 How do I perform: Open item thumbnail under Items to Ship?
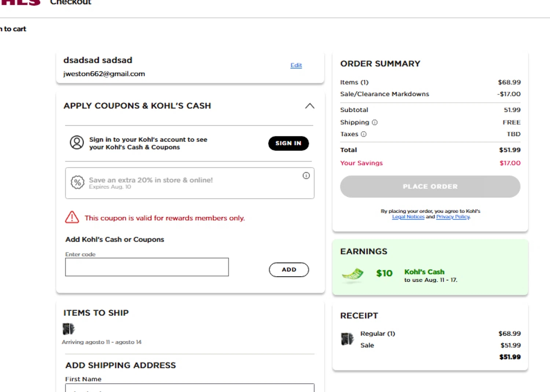(69, 329)
